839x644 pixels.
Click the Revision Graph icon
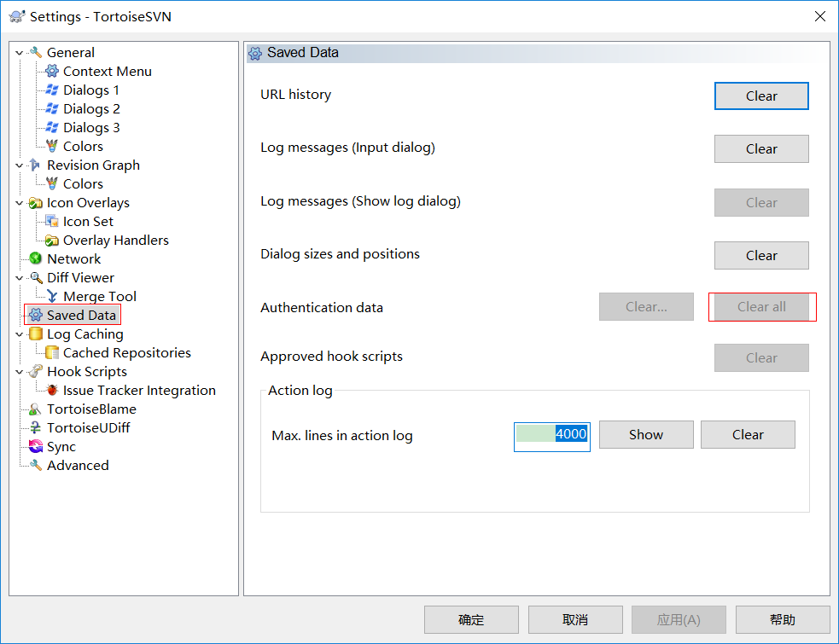(36, 165)
